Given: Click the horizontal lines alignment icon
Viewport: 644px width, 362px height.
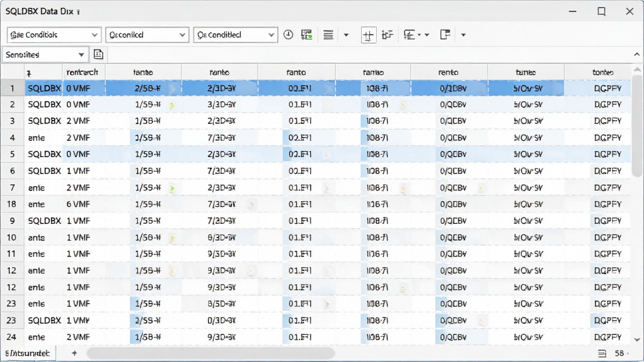Looking at the screenshot, I should (x=328, y=35).
